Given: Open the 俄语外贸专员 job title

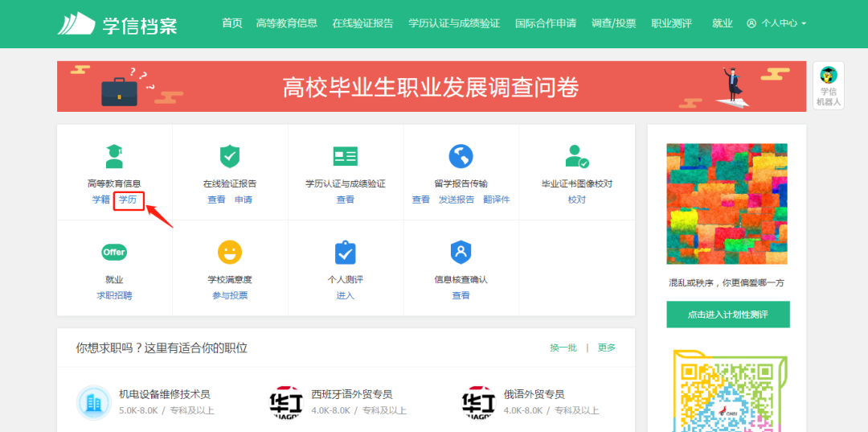Looking at the screenshot, I should pyautogui.click(x=534, y=395).
